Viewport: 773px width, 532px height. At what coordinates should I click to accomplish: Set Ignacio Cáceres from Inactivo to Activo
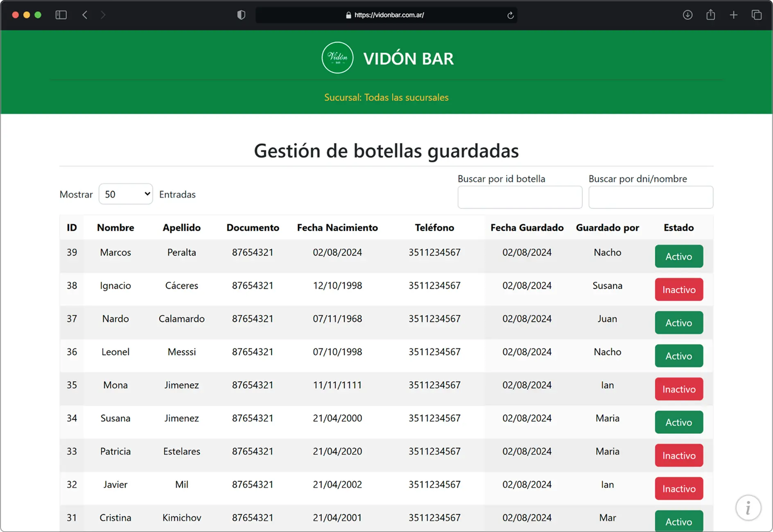click(x=678, y=289)
